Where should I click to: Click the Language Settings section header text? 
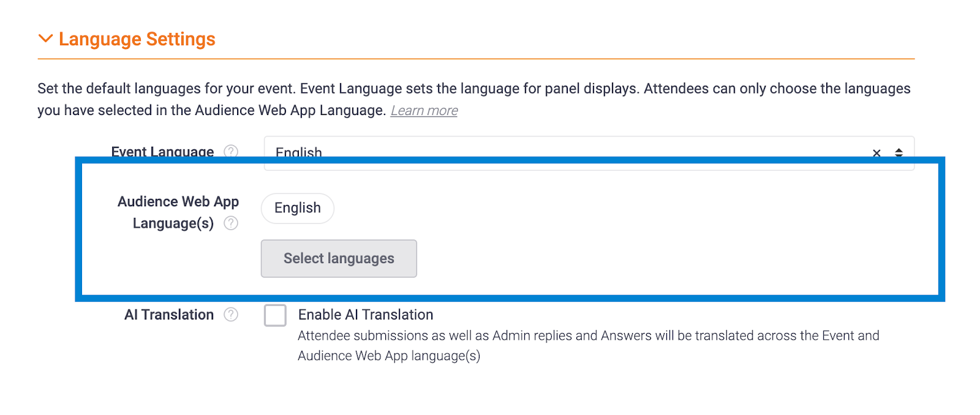[137, 39]
